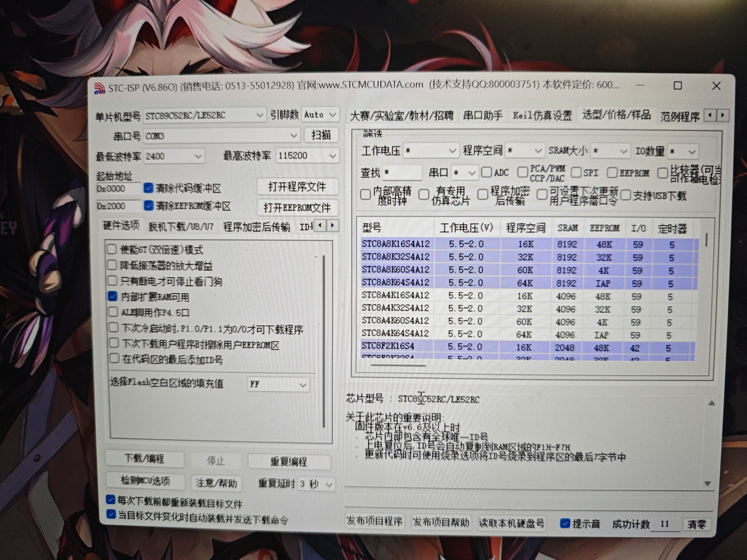Open Keil仿真设置 tab

(x=542, y=115)
